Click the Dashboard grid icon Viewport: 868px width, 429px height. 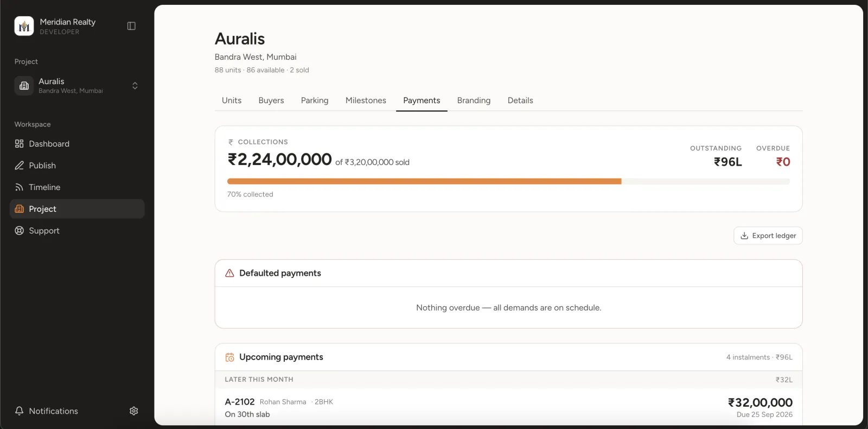click(x=20, y=144)
